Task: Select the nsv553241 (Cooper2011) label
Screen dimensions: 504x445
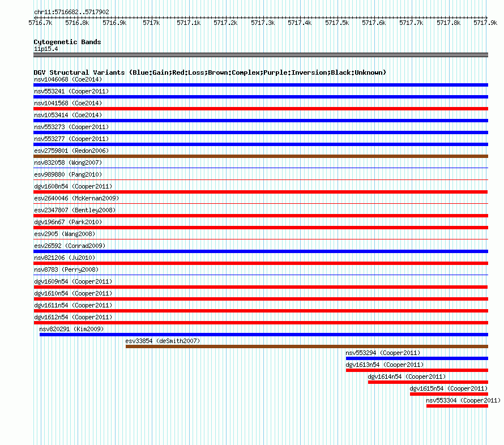Action: pos(71,91)
